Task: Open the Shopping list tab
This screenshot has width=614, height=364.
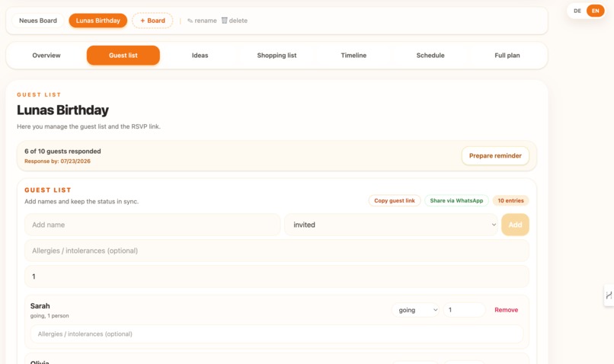Action: pos(277,55)
